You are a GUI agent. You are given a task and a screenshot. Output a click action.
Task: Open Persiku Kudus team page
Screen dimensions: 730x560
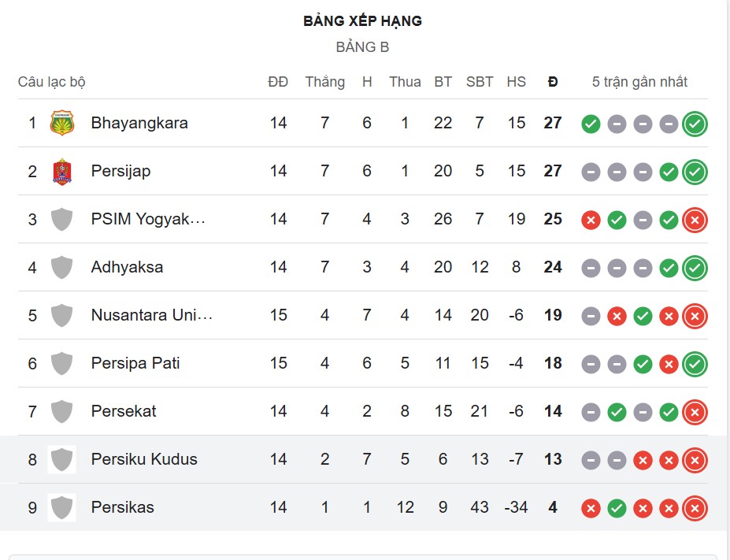click(x=142, y=460)
